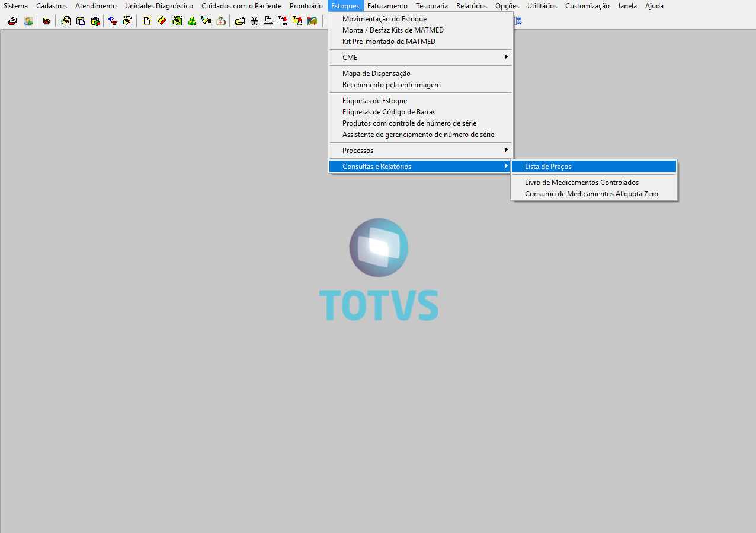Viewport: 756px width, 533px height.
Task: Expand the Consultas e Relatórios submenu
Action: (x=421, y=167)
